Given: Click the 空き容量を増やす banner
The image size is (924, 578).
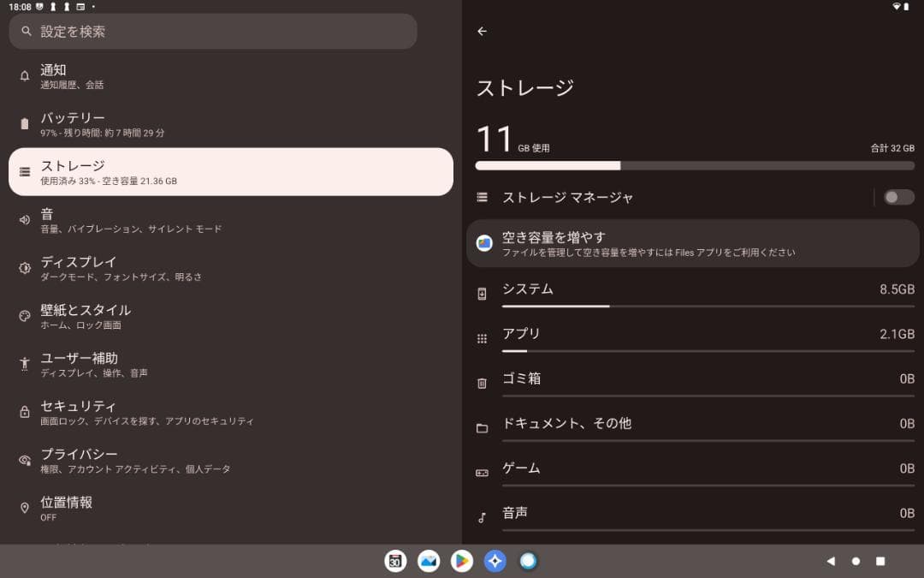Looking at the screenshot, I should [695, 243].
